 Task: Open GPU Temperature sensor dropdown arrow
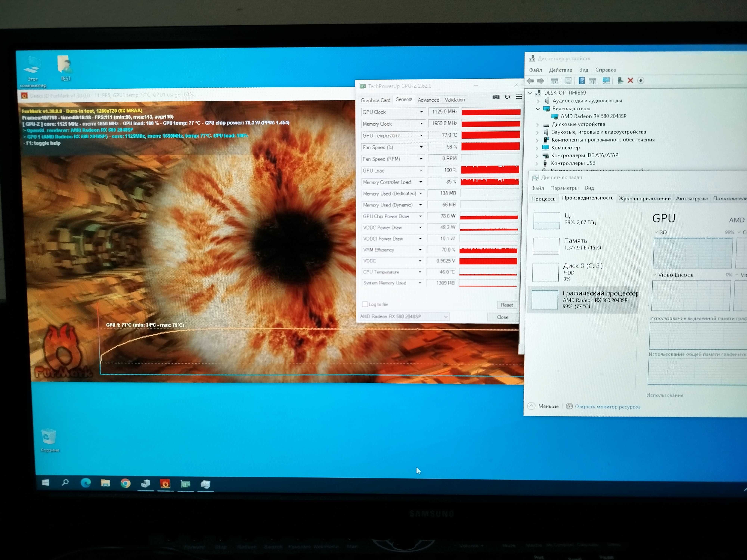coord(421,135)
